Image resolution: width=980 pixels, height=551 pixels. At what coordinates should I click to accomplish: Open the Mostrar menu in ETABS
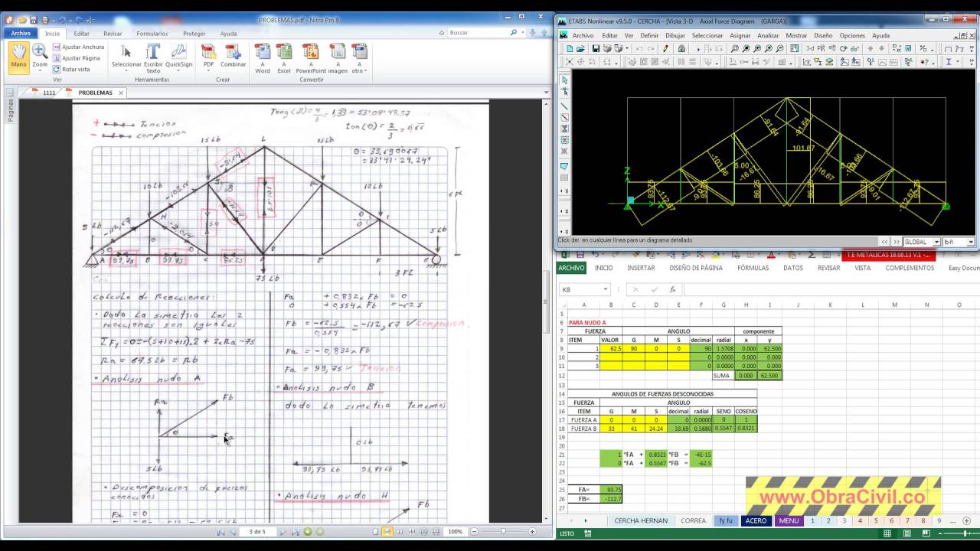coord(796,35)
